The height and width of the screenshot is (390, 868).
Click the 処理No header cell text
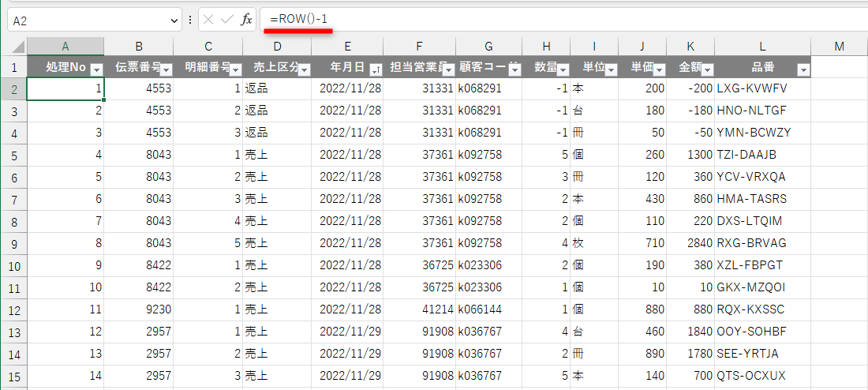(x=65, y=68)
